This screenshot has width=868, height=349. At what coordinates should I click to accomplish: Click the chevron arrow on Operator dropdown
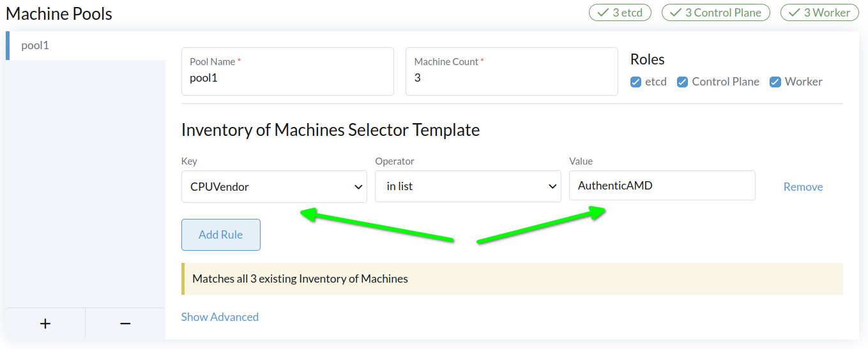tap(552, 187)
